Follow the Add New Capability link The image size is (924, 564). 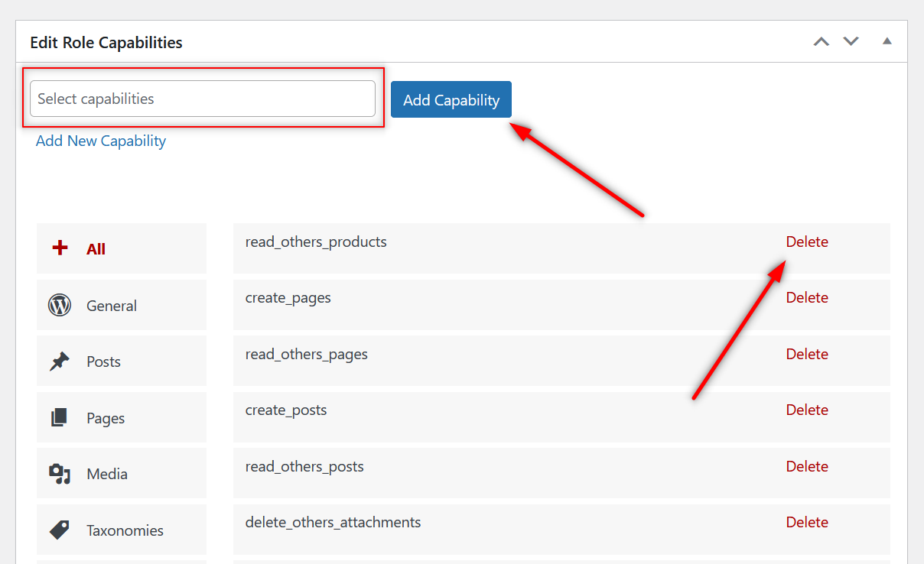pyautogui.click(x=101, y=141)
